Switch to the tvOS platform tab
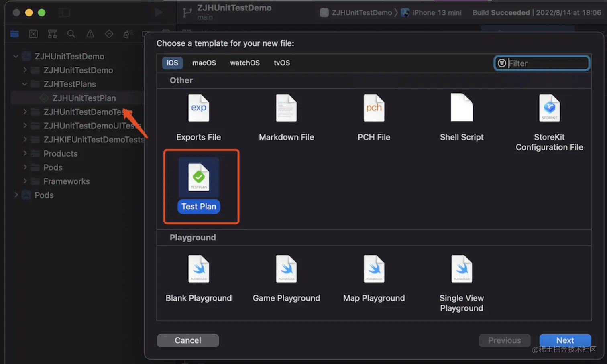This screenshot has height=364, width=607. pos(282,63)
